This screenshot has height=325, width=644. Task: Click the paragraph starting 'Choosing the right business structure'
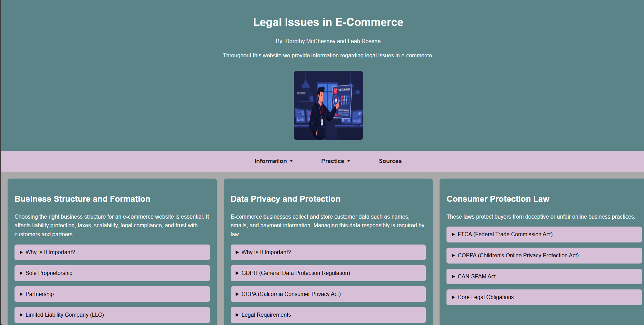(x=112, y=226)
